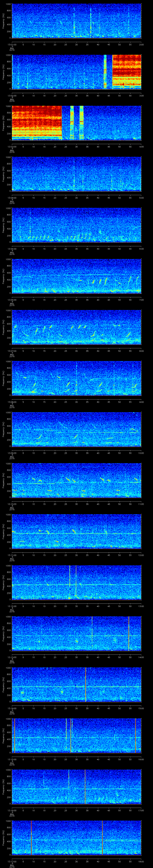The width and height of the screenshot is (153, 868).
Task: Click the 18:00 end time label
Action: (x=141, y=861)
